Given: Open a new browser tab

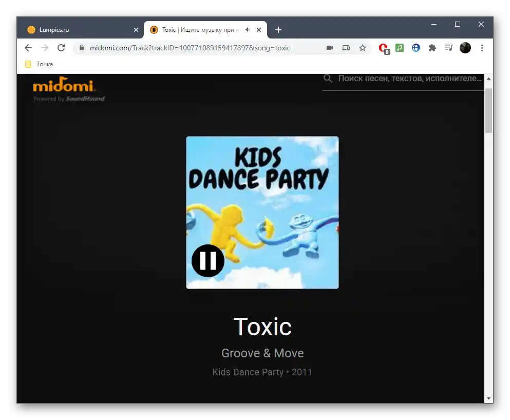Looking at the screenshot, I should (x=278, y=30).
